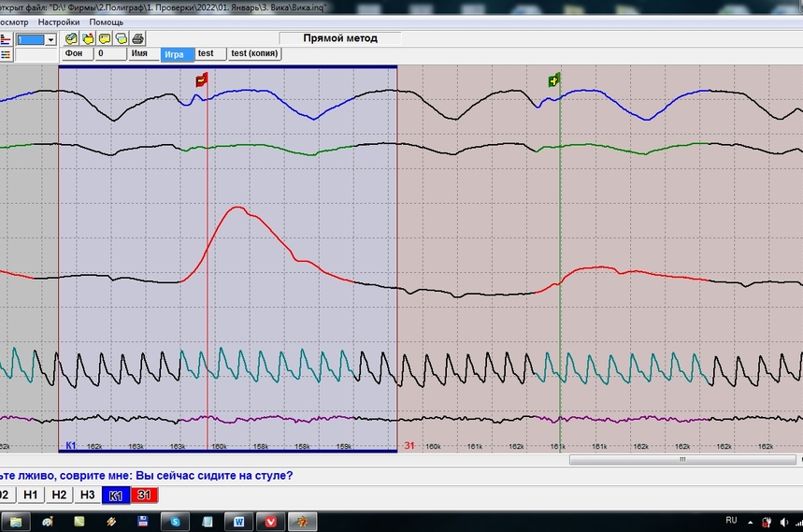
Task: Open the channel selector dropdown
Action: click(x=50, y=39)
